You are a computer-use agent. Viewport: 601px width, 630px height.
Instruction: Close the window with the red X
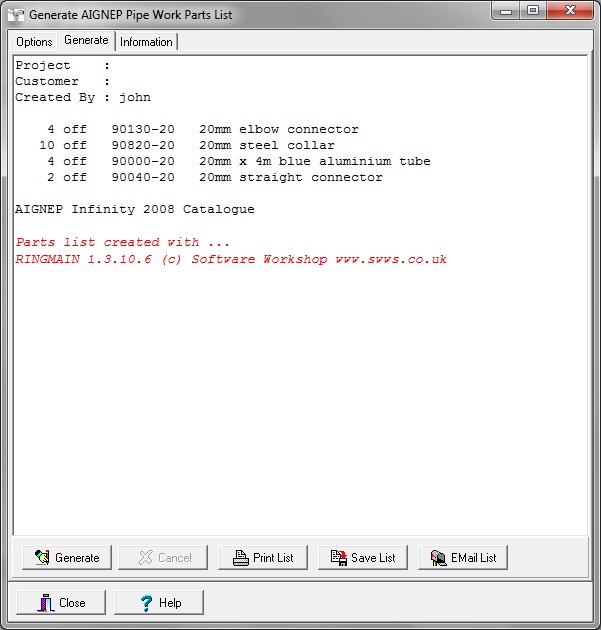click(x=570, y=11)
